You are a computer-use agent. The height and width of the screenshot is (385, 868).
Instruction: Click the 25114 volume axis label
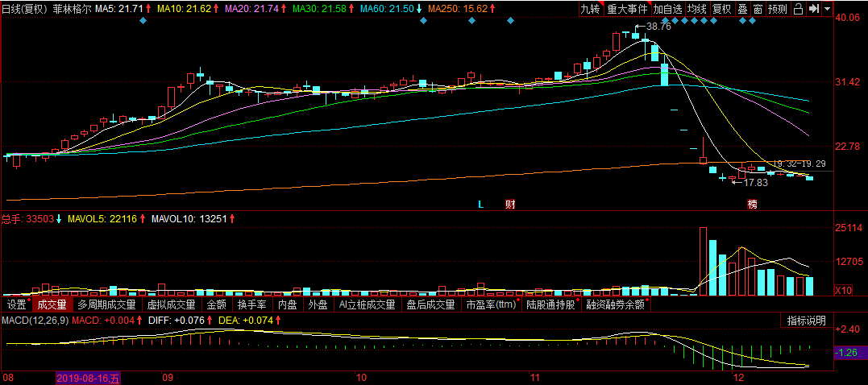848,227
